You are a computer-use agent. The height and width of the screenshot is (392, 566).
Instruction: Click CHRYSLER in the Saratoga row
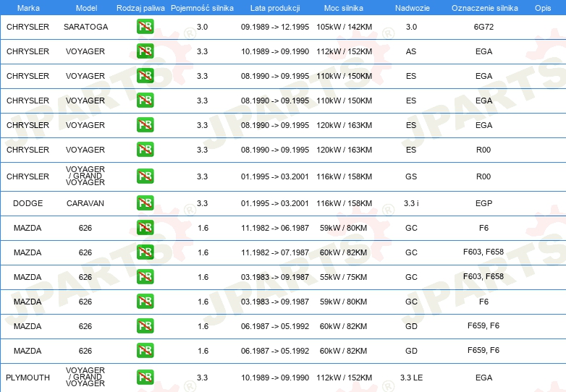[x=28, y=27]
